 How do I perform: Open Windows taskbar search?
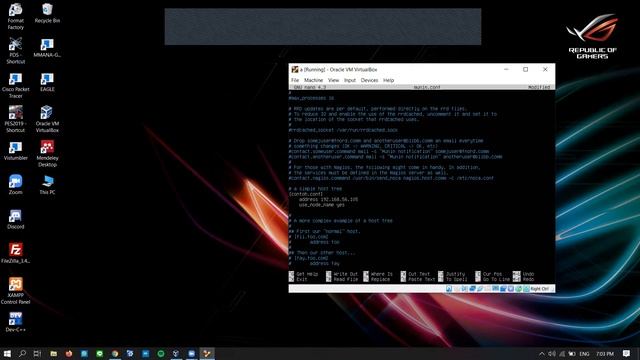[22, 353]
